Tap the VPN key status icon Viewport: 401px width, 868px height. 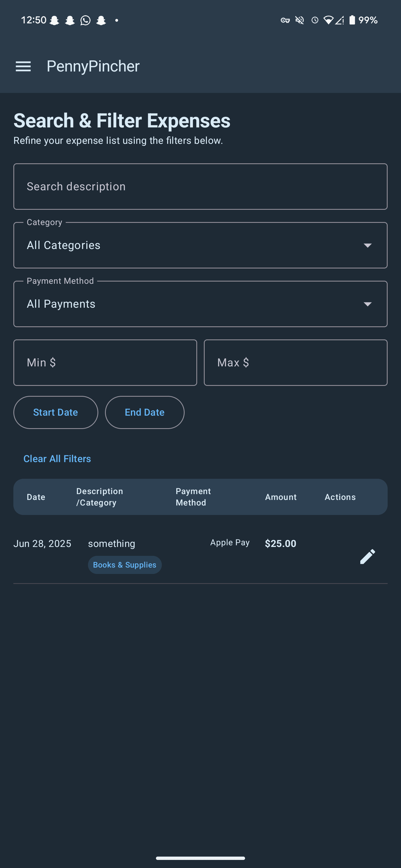285,21
